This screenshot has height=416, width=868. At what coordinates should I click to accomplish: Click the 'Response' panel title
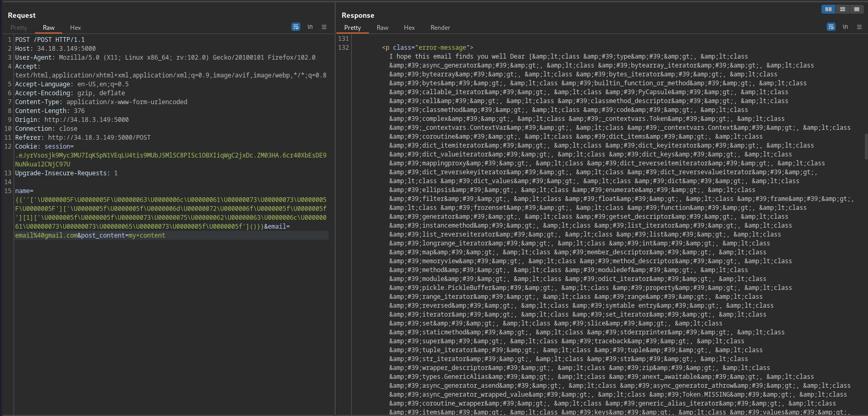pos(358,15)
